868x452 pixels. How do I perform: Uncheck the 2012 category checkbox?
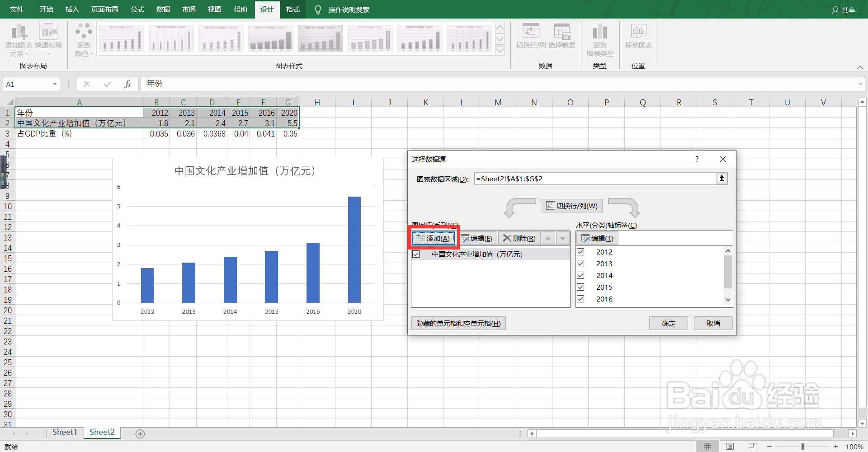tap(581, 252)
